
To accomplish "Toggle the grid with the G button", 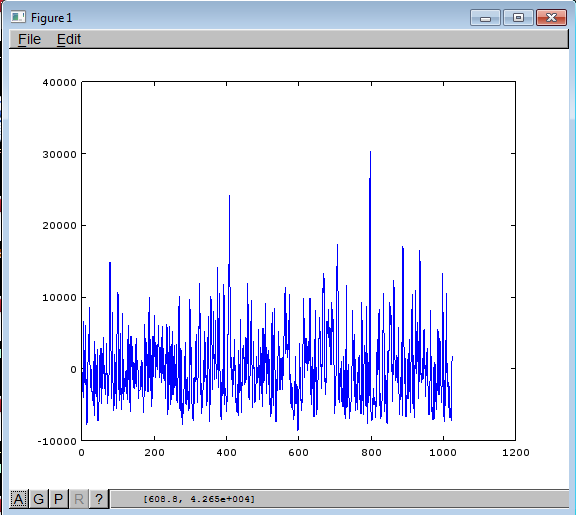I will [39, 499].
